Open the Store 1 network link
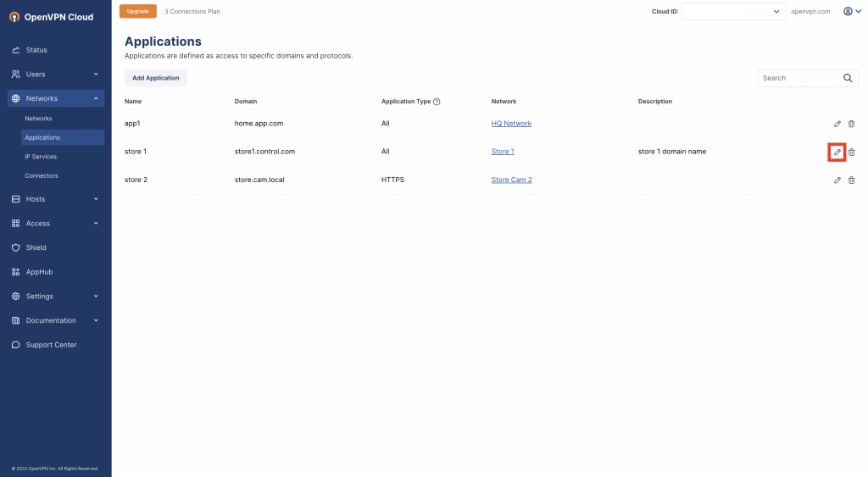The width and height of the screenshot is (868, 477). pyautogui.click(x=503, y=152)
